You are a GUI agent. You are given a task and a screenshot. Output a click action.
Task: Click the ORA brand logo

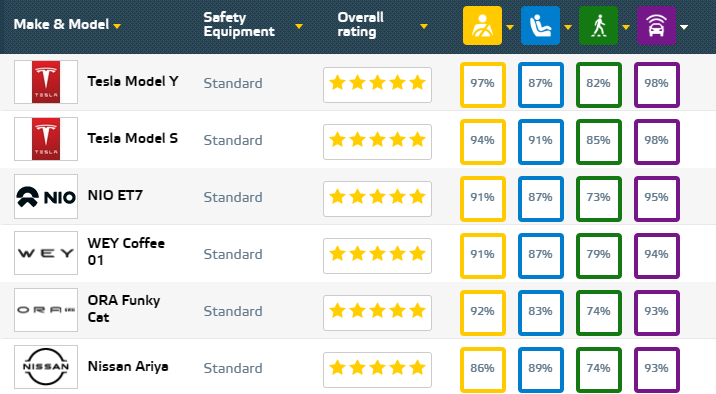pos(46,310)
